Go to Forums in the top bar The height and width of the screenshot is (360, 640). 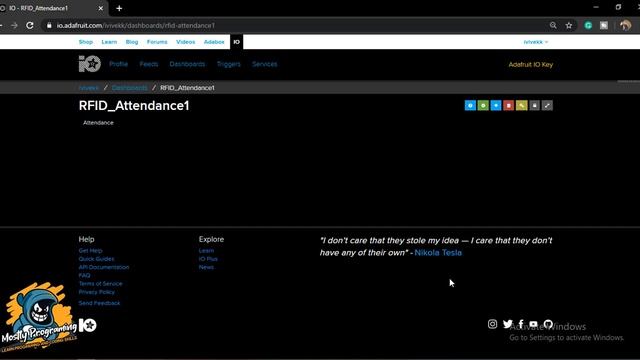[157, 42]
